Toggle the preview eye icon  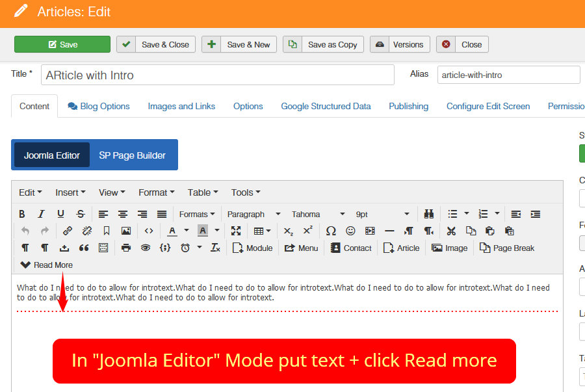click(x=146, y=248)
